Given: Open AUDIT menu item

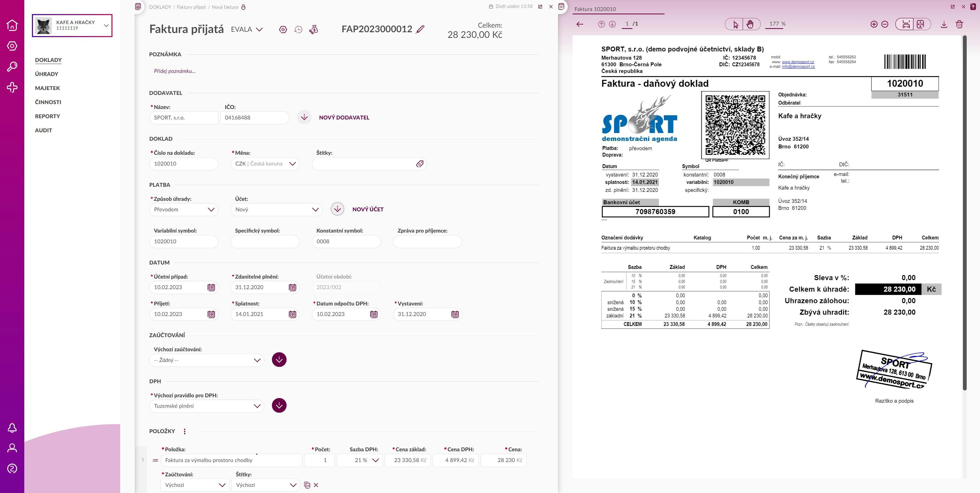Looking at the screenshot, I should click(43, 130).
